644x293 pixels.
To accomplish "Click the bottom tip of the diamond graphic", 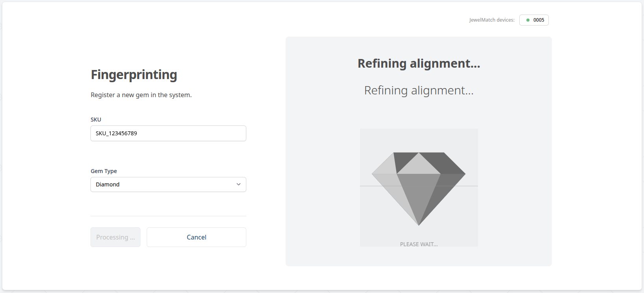I will tap(419, 224).
